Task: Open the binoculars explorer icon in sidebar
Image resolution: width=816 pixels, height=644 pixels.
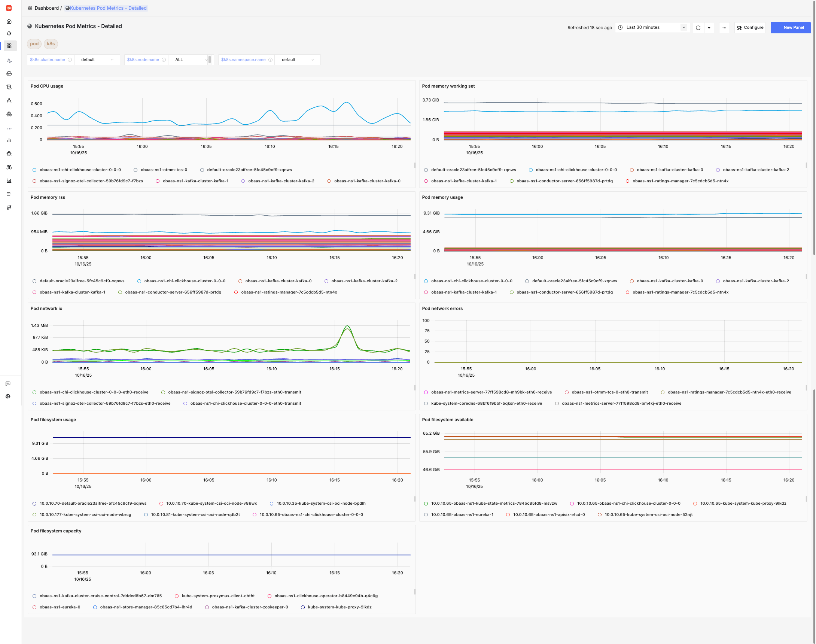Action: [9, 167]
